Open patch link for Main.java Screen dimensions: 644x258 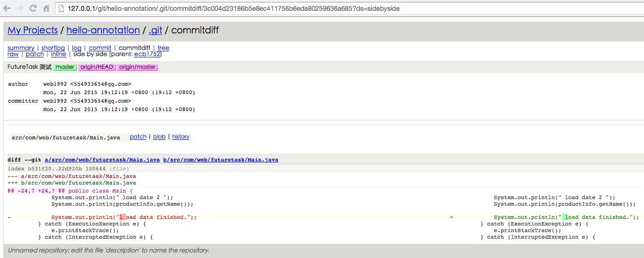tap(138, 137)
